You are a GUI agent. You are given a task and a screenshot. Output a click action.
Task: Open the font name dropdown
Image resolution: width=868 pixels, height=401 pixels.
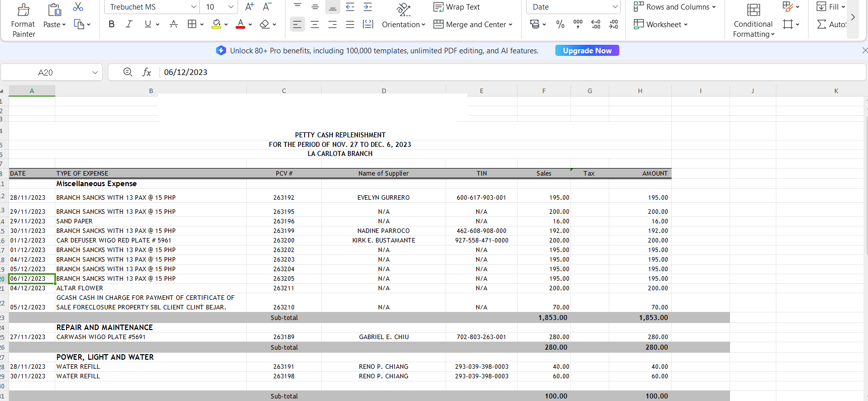pyautogui.click(x=194, y=7)
